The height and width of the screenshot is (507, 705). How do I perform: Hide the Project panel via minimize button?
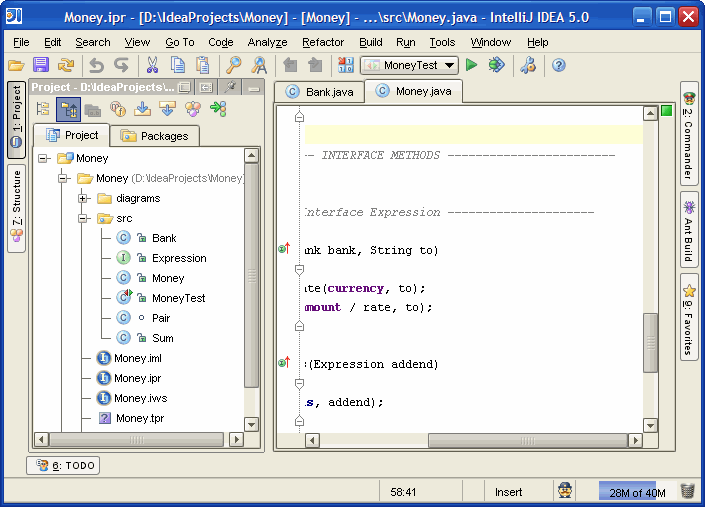pos(254,87)
